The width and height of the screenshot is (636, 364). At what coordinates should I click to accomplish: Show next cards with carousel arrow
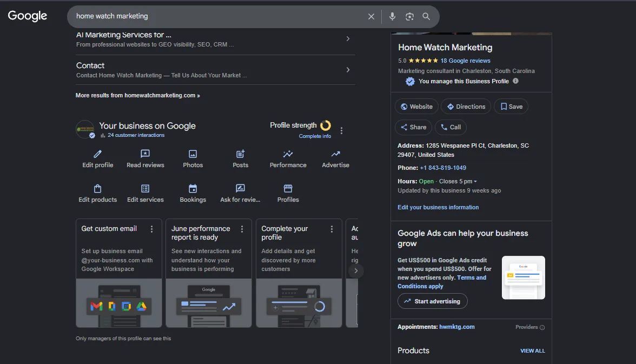356,270
